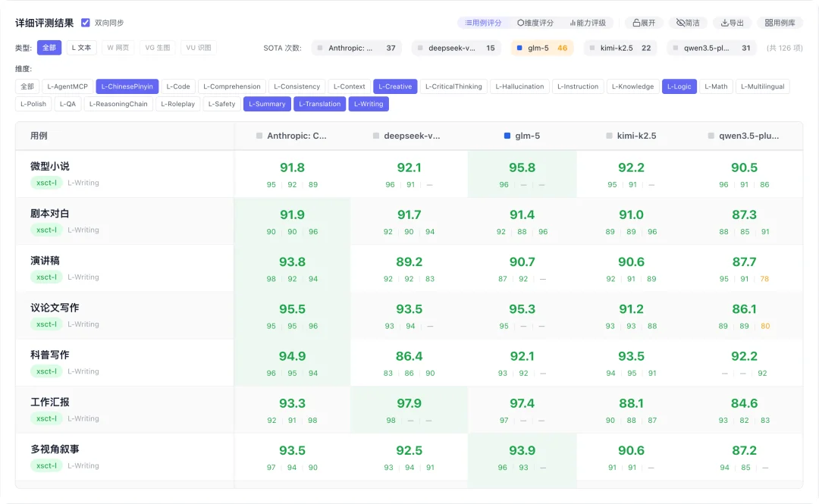Click the glm-5 column header blue square
The width and height of the screenshot is (819, 504).
pyautogui.click(x=507, y=136)
